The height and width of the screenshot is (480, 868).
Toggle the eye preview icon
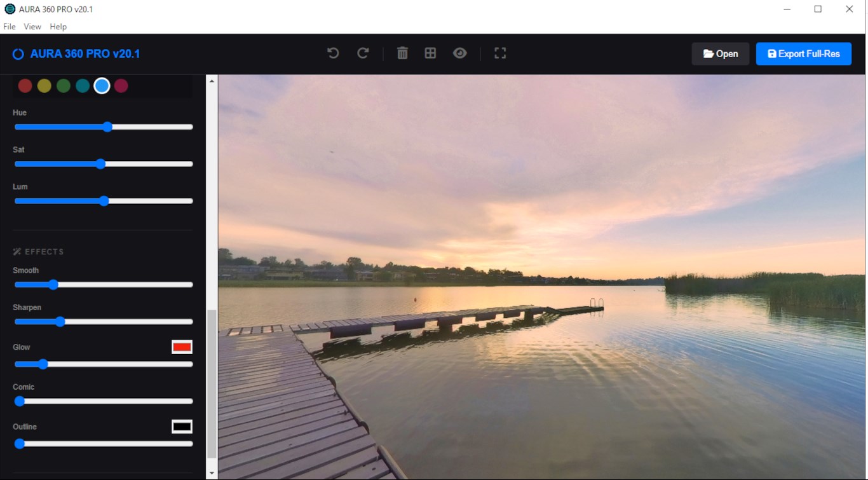[460, 53]
